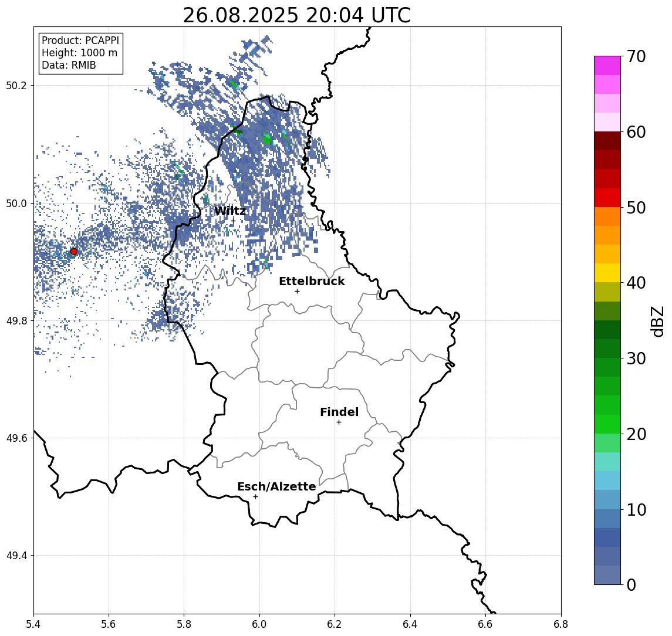Click the colorbar tick label 20
Image resolution: width=672 pixels, height=636 pixels.
[x=636, y=434]
